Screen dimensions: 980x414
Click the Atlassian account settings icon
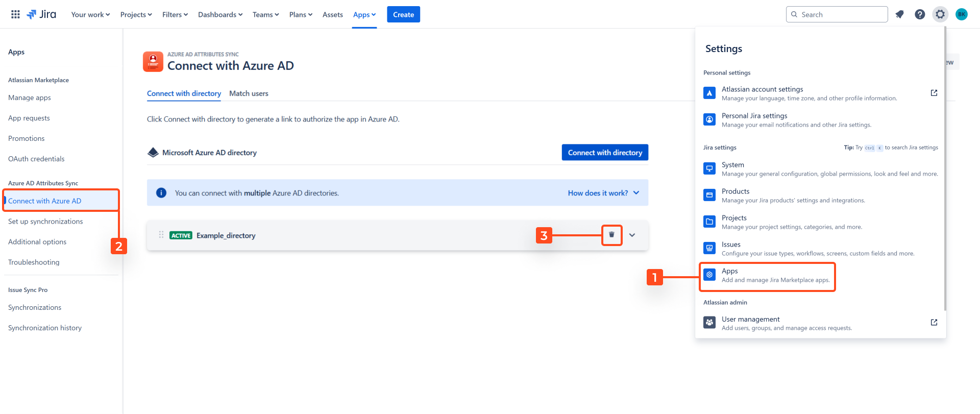tap(709, 93)
